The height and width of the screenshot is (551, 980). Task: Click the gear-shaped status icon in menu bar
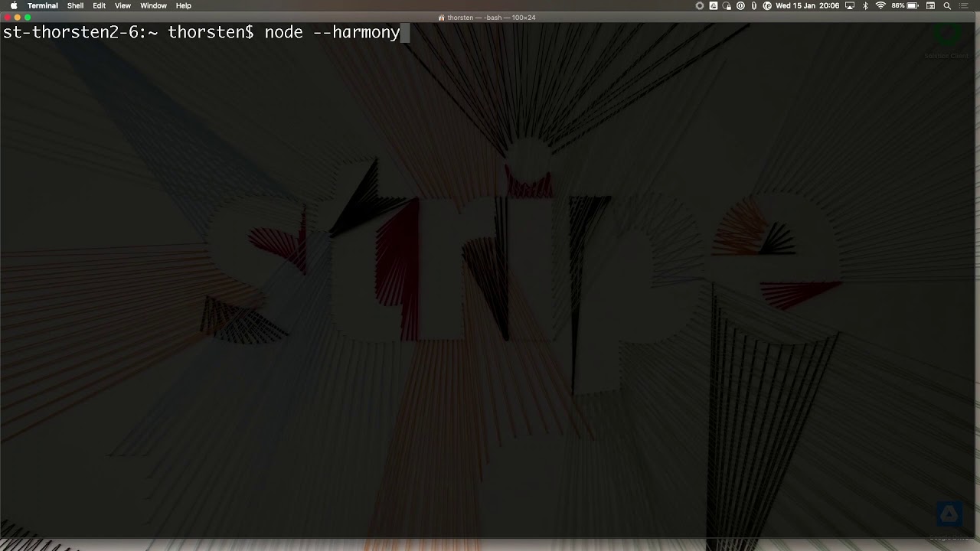(x=699, y=5)
